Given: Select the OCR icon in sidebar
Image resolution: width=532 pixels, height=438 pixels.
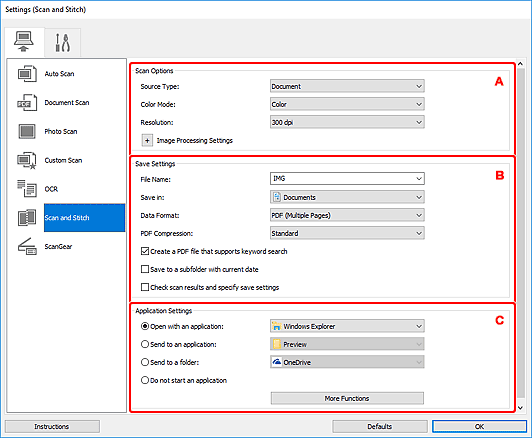Looking at the screenshot, I should (27, 189).
